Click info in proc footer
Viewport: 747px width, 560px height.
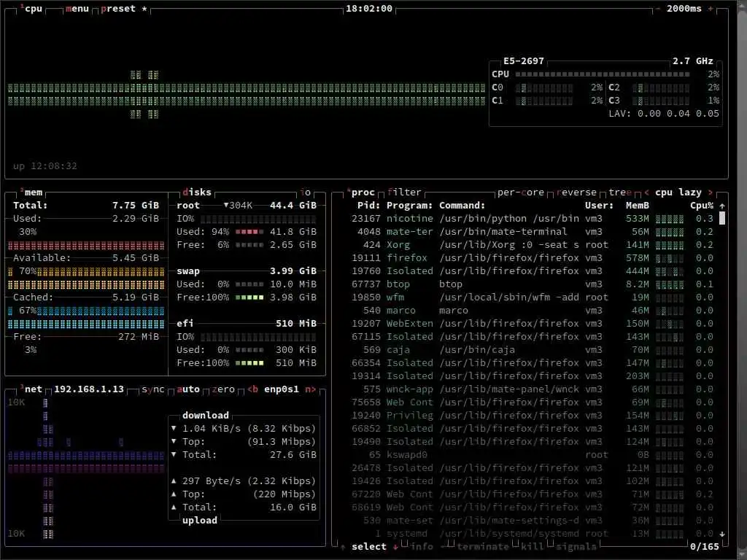422,547
